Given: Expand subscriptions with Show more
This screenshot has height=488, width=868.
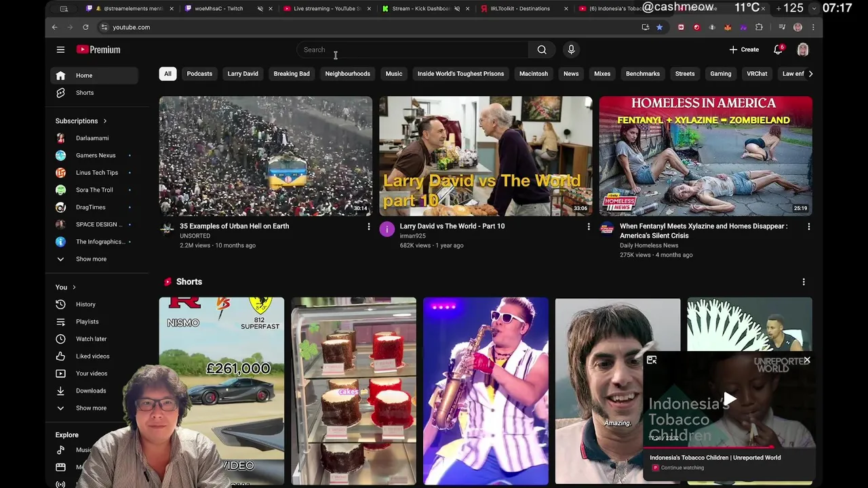Looking at the screenshot, I should coord(91,259).
